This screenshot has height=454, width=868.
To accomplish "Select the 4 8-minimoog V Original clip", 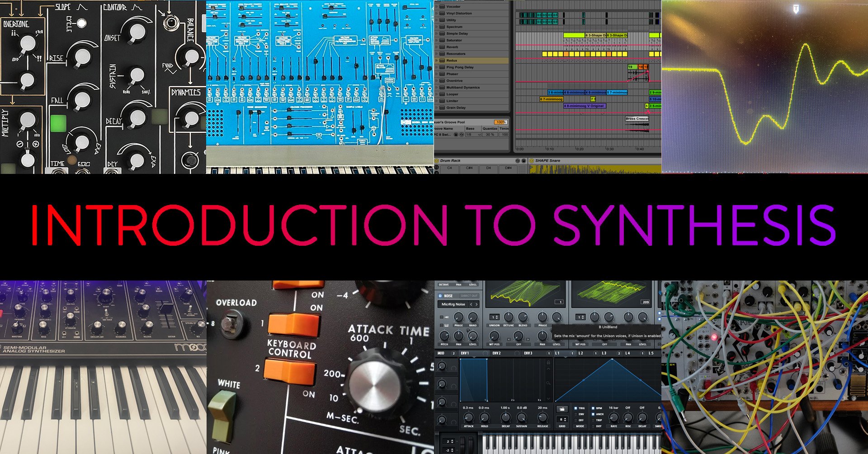I will coord(585,106).
